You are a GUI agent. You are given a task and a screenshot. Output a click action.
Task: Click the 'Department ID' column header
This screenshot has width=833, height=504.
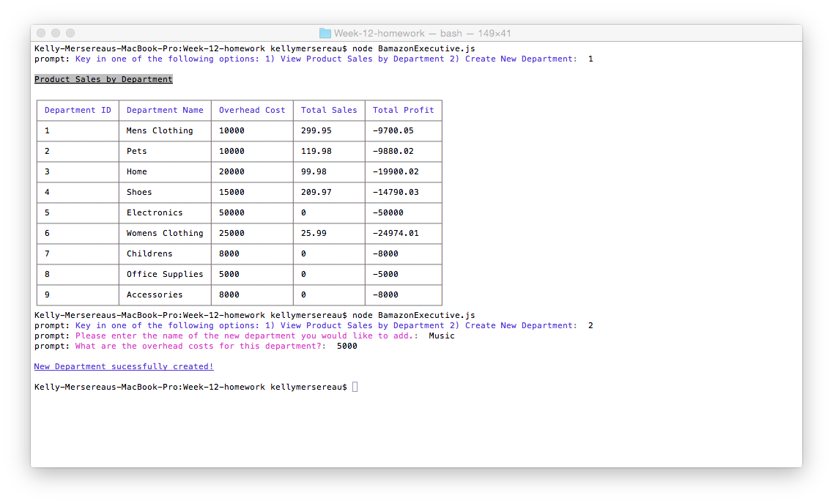(x=78, y=110)
